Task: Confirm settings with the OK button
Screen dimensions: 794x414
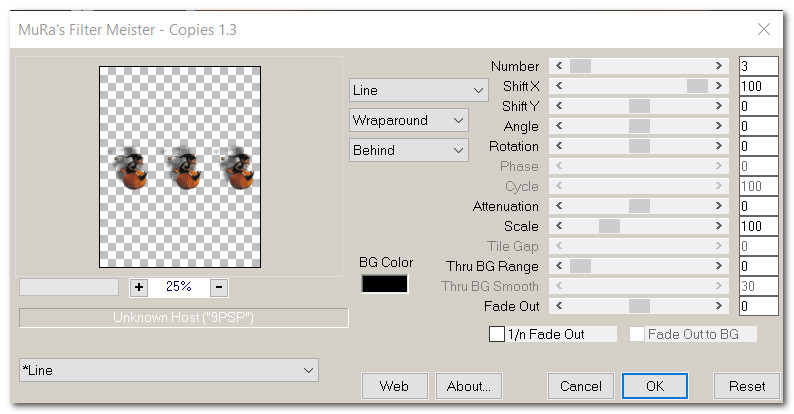Action: (x=654, y=385)
